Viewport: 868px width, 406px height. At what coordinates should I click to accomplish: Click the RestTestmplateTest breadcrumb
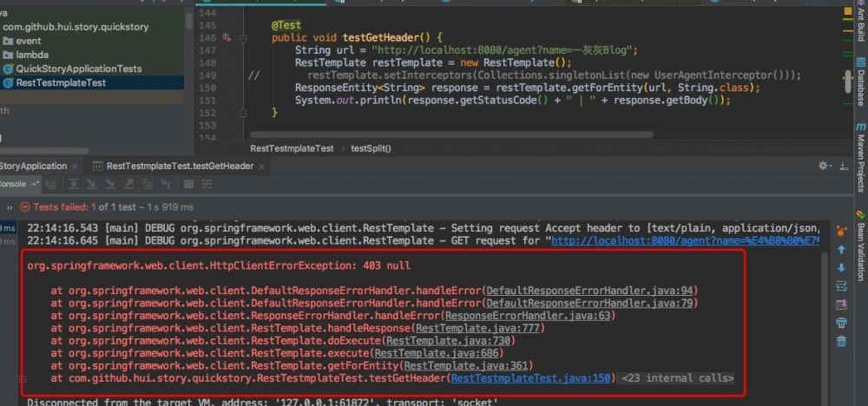click(x=292, y=148)
